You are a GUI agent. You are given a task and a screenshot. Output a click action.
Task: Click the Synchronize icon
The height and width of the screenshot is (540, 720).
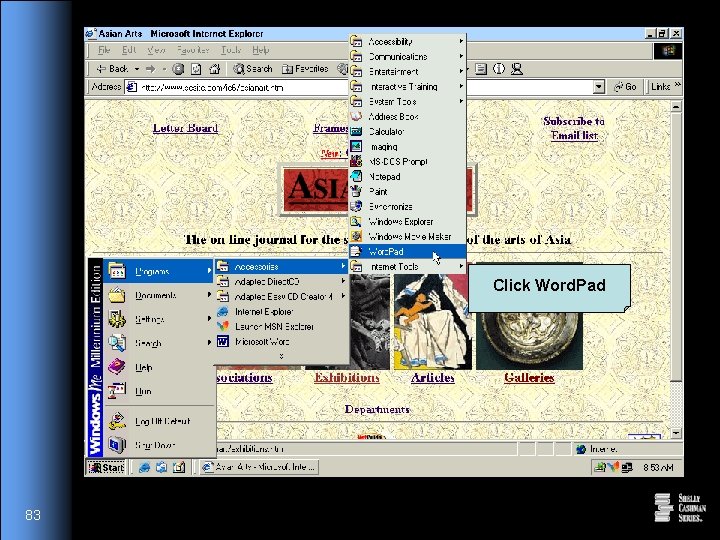(x=356, y=207)
